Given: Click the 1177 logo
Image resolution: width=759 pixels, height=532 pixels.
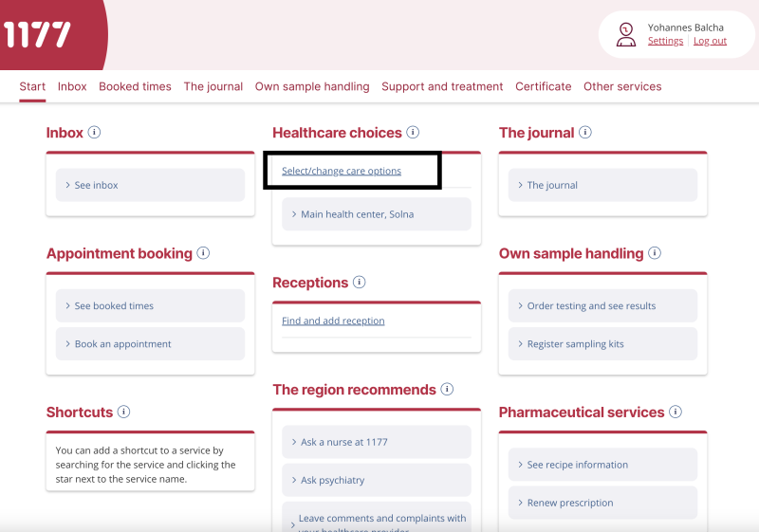Looking at the screenshot, I should point(38,35).
